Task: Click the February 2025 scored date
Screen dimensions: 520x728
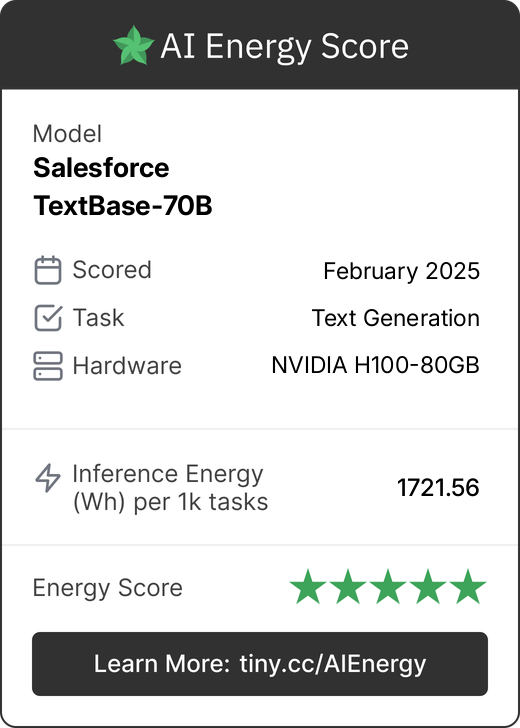Action: tap(402, 271)
